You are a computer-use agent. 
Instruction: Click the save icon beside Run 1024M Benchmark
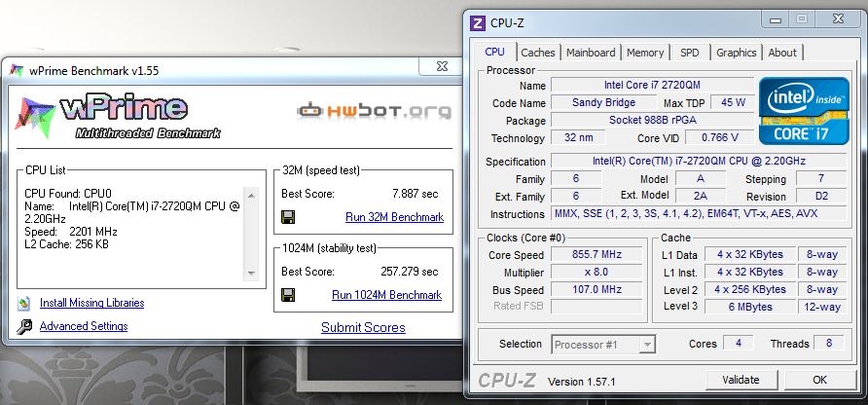(288, 295)
